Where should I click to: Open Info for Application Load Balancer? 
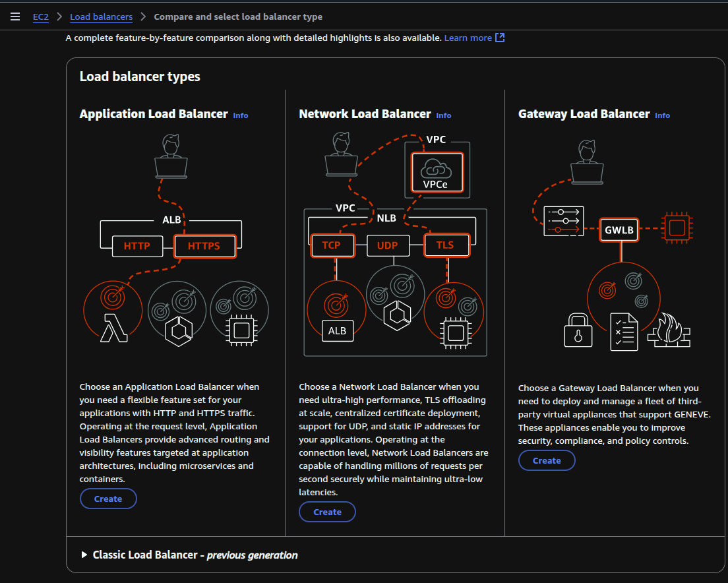241,115
